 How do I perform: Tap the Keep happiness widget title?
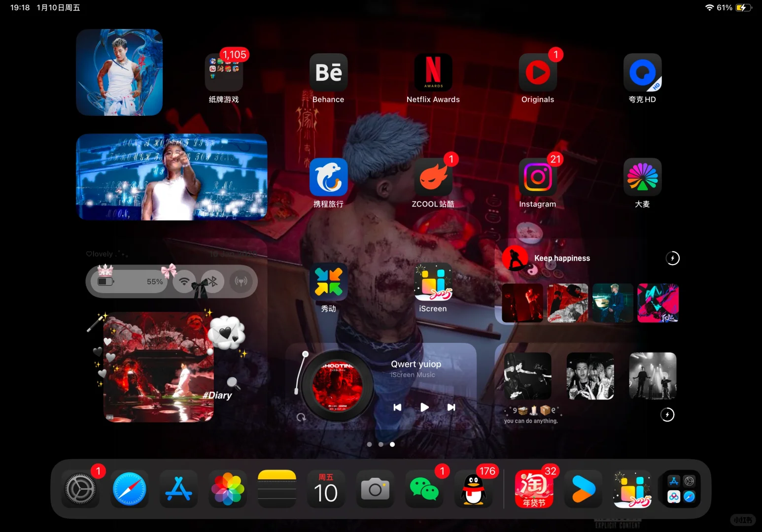coord(562,258)
